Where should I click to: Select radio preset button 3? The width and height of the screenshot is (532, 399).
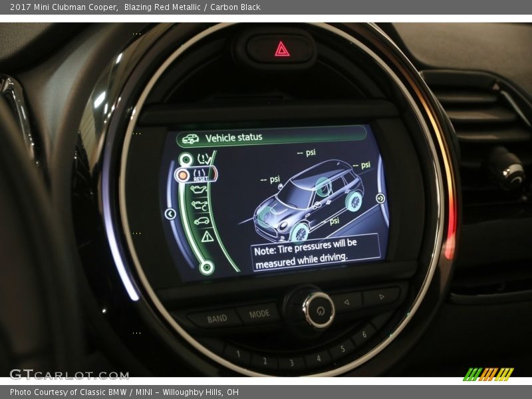pos(291,362)
